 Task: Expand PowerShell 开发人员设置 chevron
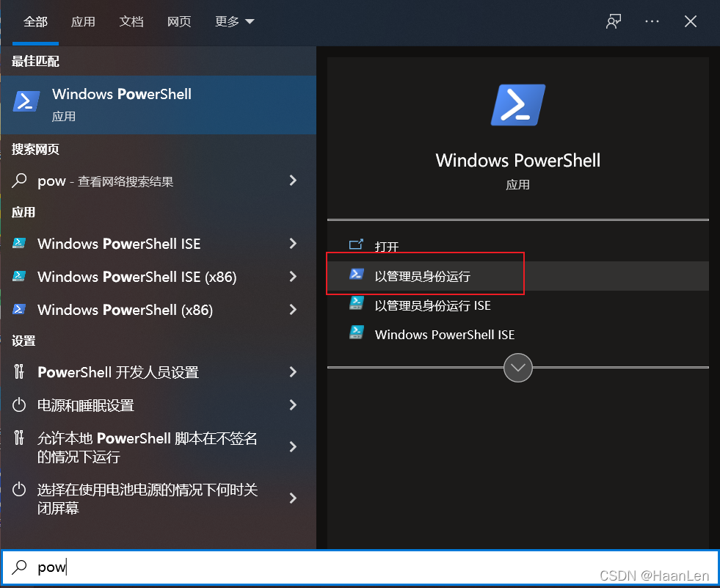coord(293,371)
